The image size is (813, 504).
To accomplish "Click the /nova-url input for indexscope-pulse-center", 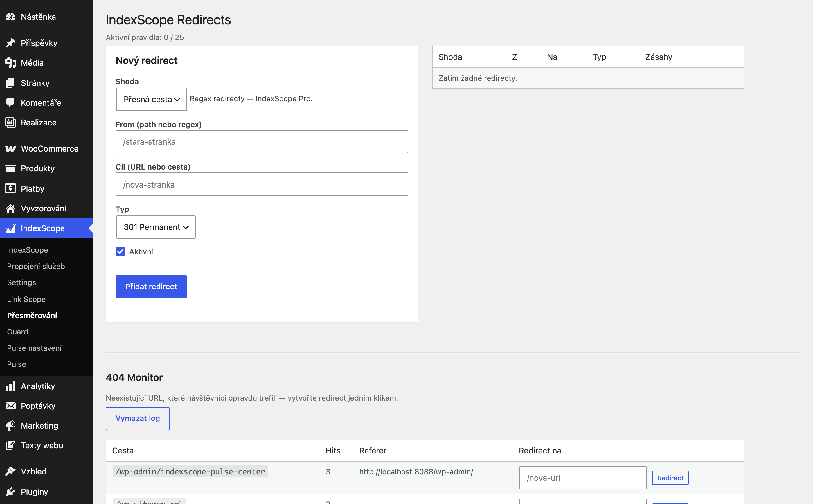I will pos(583,478).
